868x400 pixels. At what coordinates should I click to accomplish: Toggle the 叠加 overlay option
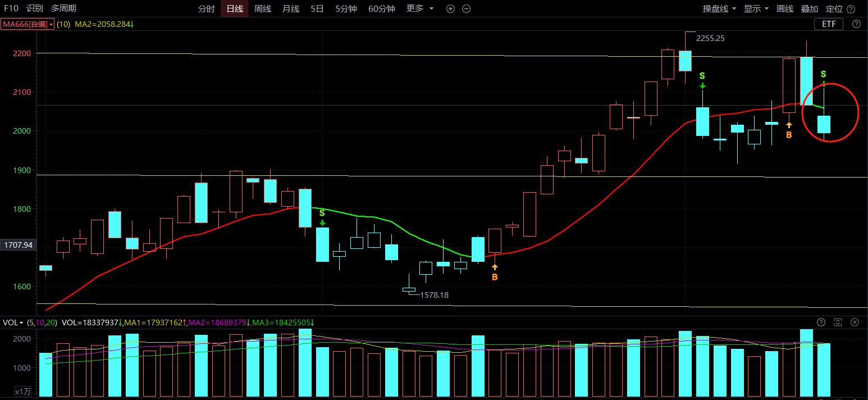(809, 8)
